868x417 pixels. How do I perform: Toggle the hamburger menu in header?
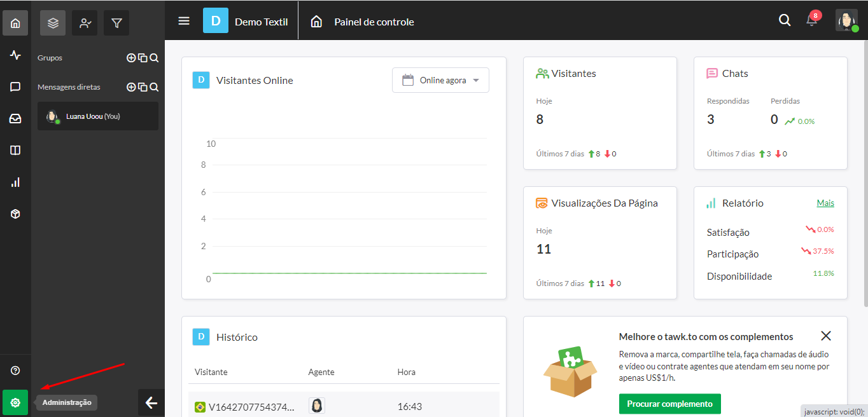[184, 21]
